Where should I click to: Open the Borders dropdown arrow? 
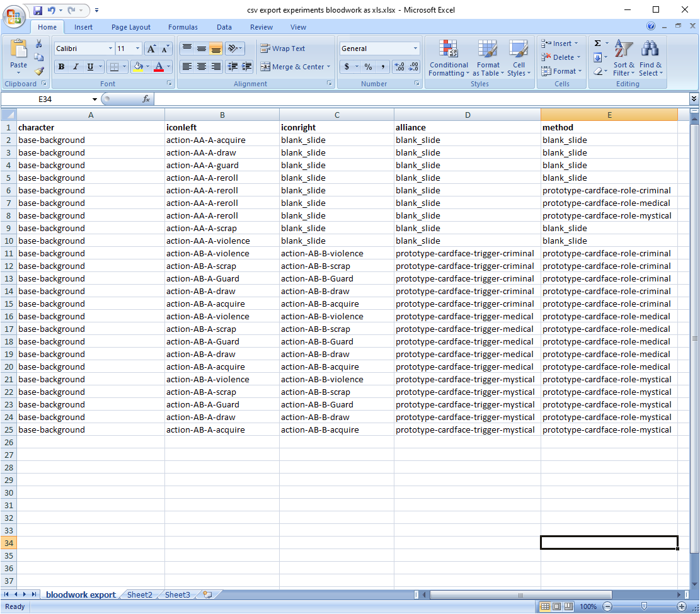point(124,67)
